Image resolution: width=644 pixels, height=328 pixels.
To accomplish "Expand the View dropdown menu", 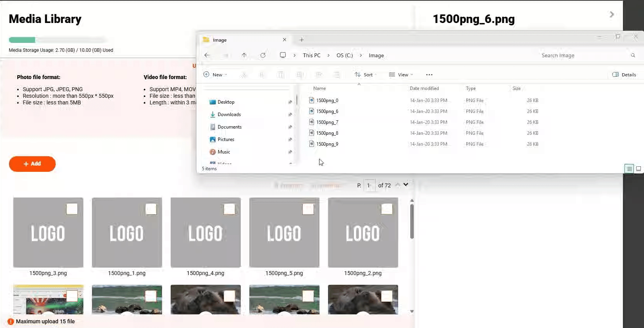I will pyautogui.click(x=401, y=75).
